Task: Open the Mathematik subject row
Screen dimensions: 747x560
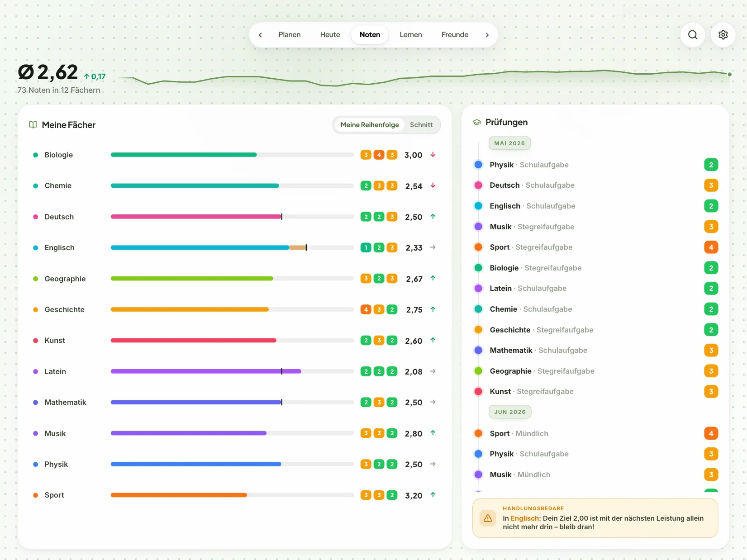Action: click(x=235, y=402)
